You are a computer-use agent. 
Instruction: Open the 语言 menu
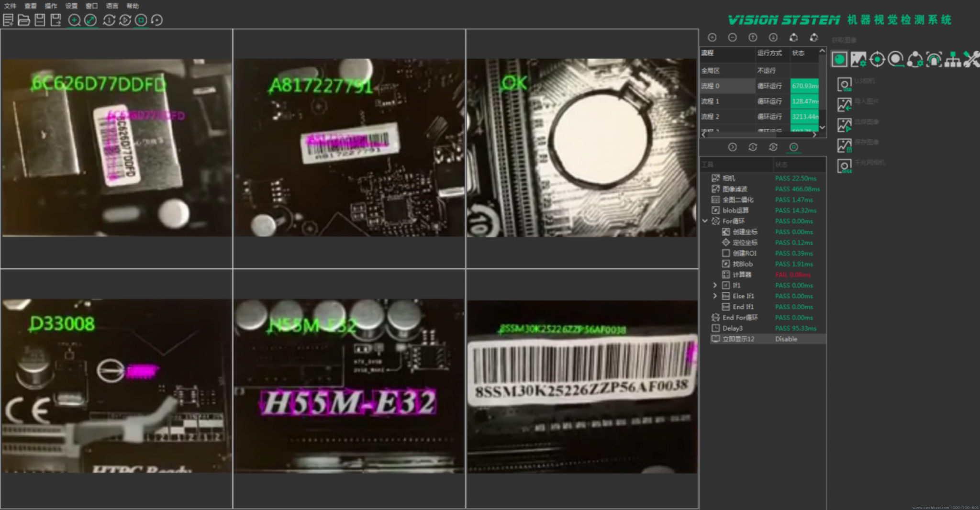click(112, 6)
